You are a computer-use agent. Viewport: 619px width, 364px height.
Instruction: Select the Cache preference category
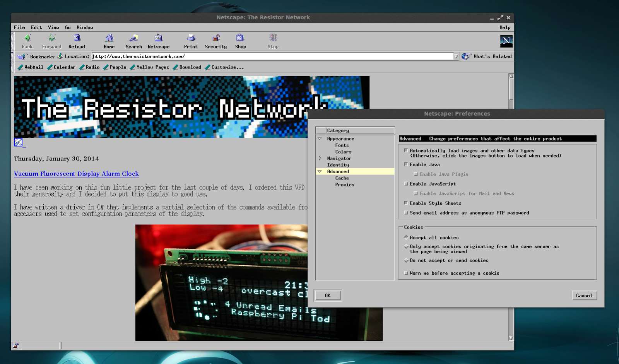tap(342, 178)
